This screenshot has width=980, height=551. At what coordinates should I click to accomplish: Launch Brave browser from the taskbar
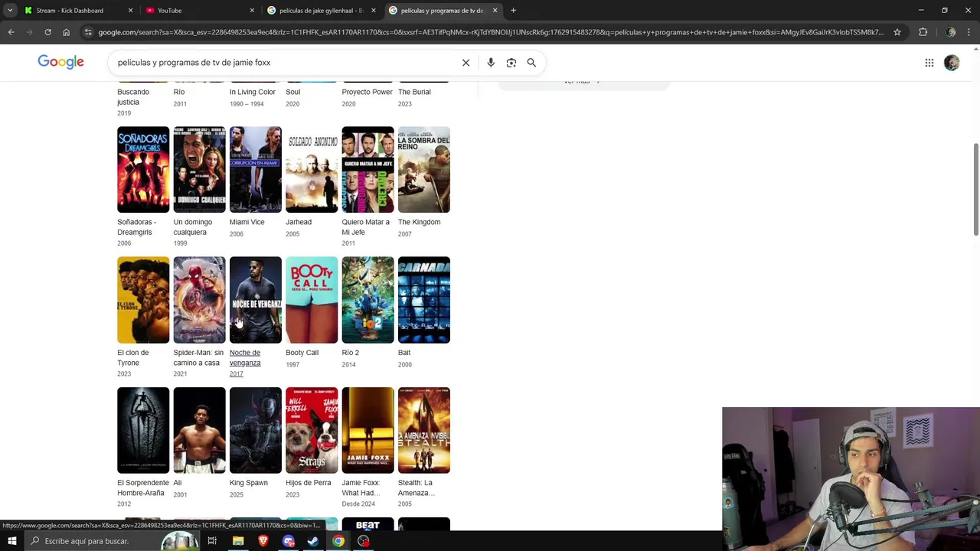tap(263, 541)
